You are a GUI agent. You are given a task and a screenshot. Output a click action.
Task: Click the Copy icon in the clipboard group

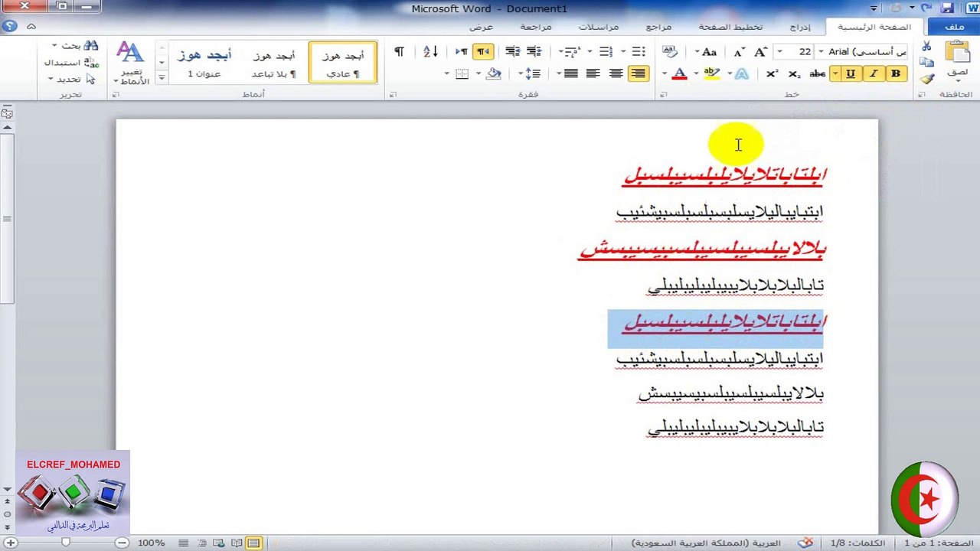(926, 63)
